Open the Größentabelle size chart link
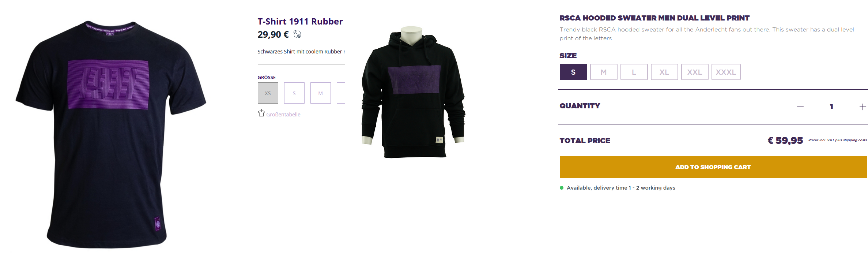 coord(283,115)
